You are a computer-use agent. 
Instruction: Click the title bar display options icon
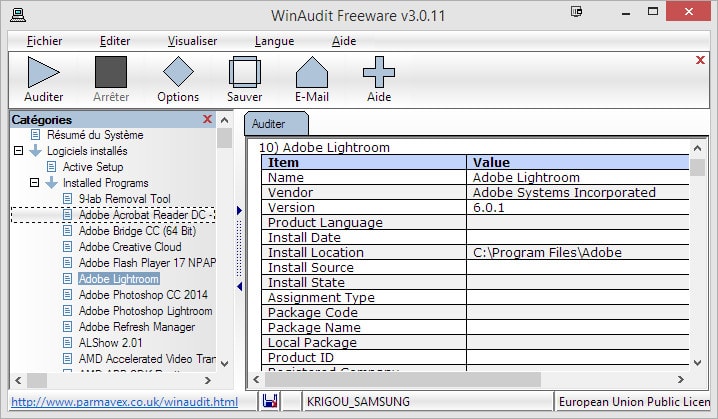(577, 11)
